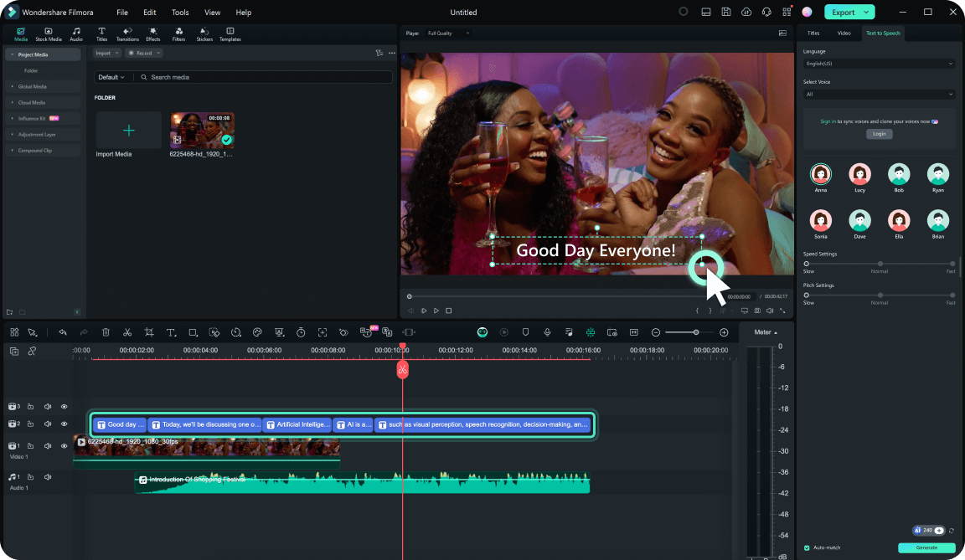This screenshot has width=965, height=560.
Task: Click the save project icon in title bar
Action: tap(726, 13)
